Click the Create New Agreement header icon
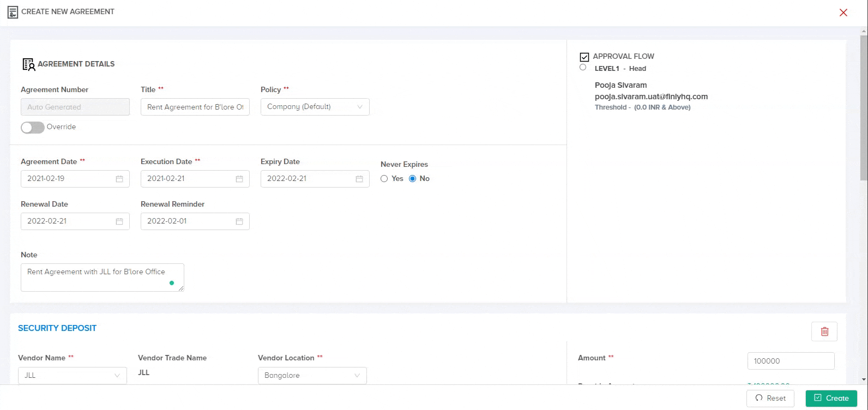The width and height of the screenshot is (868, 410). click(x=13, y=12)
